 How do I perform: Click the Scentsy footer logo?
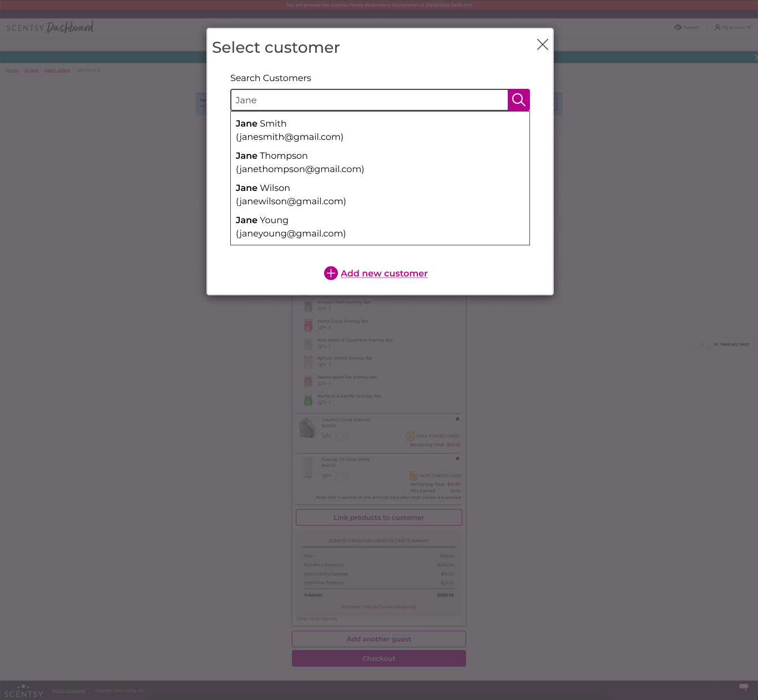pos(23,691)
